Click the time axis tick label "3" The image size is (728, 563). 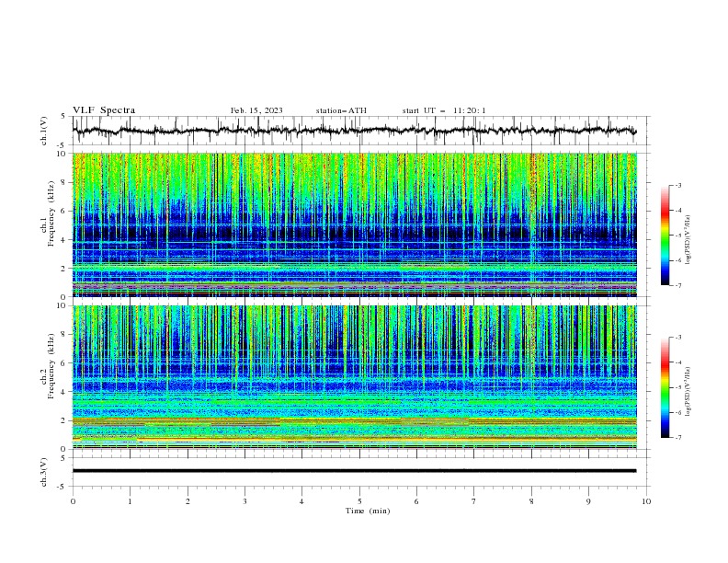pyautogui.click(x=245, y=501)
